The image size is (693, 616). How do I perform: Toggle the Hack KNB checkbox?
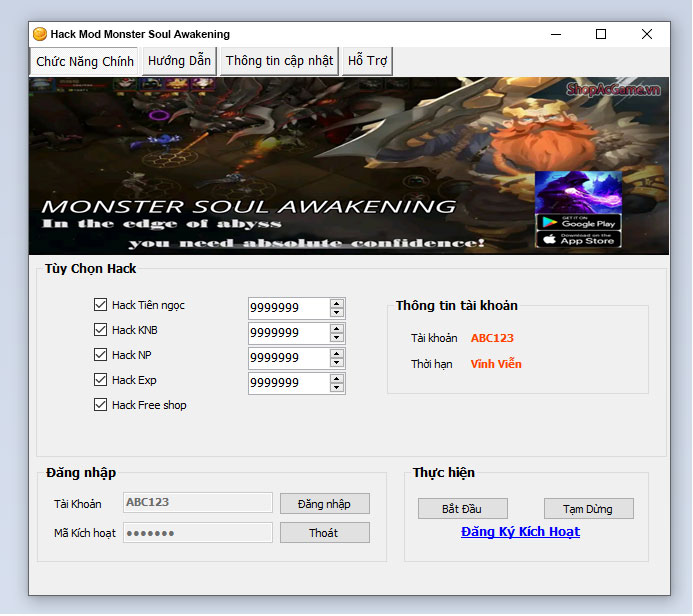[x=100, y=330]
